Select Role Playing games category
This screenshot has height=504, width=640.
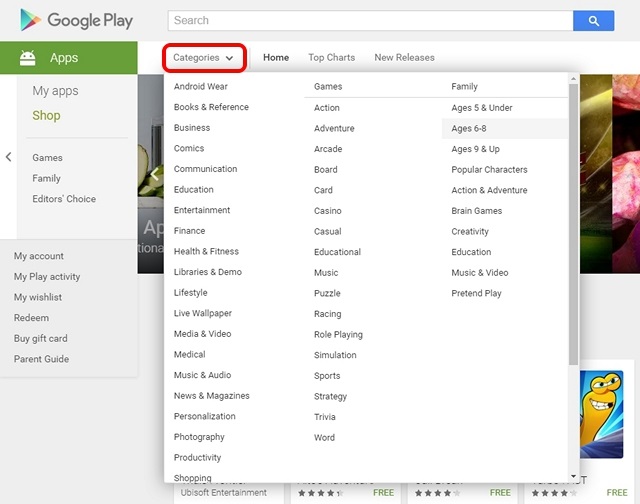338,334
